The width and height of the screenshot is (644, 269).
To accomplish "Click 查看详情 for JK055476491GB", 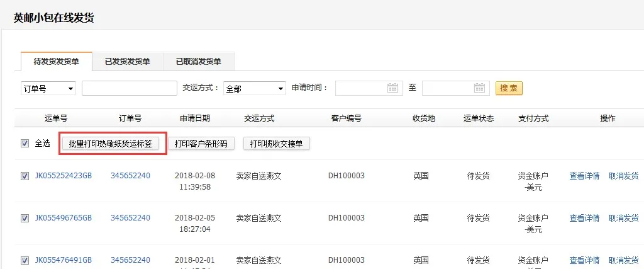I will click(x=584, y=260).
